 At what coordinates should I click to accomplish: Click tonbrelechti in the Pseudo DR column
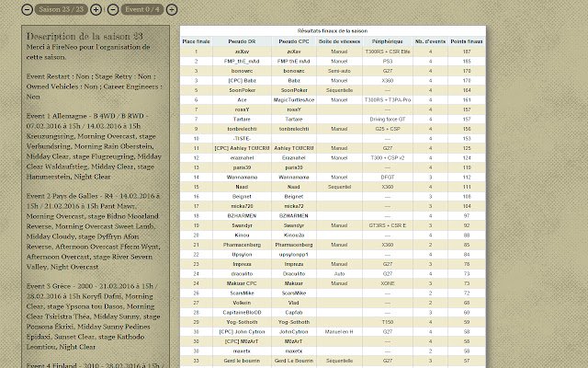click(242, 129)
